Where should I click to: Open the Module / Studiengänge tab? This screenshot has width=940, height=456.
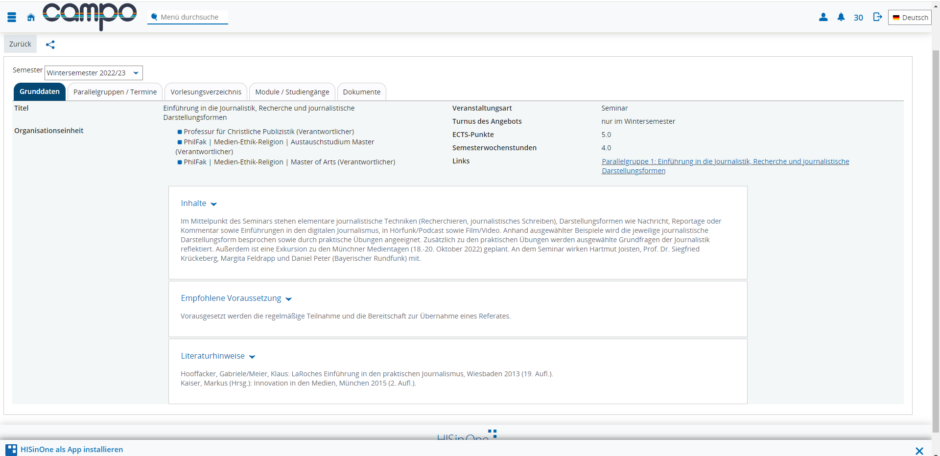pyautogui.click(x=291, y=92)
